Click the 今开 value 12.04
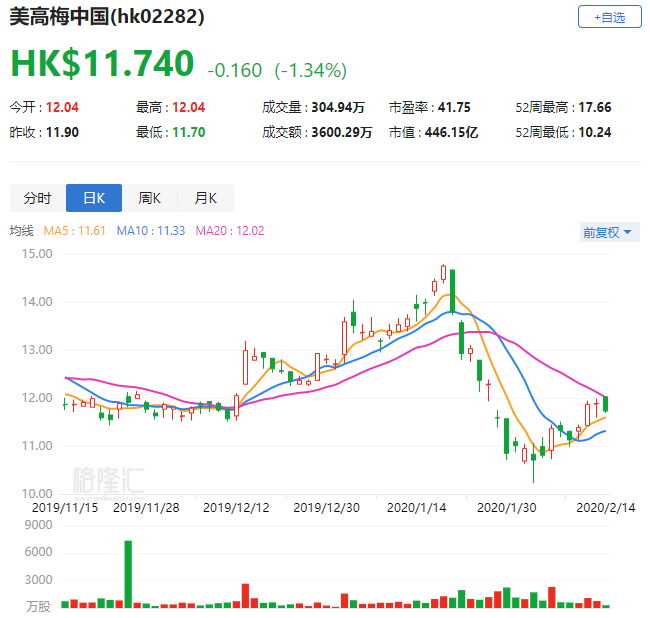Screen dimensions: 650x618 [x=62, y=107]
